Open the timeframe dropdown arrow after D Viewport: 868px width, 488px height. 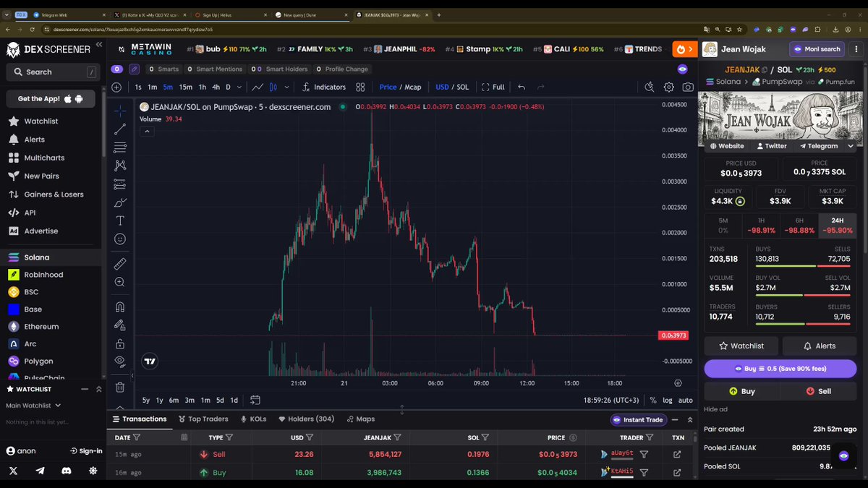tap(241, 87)
